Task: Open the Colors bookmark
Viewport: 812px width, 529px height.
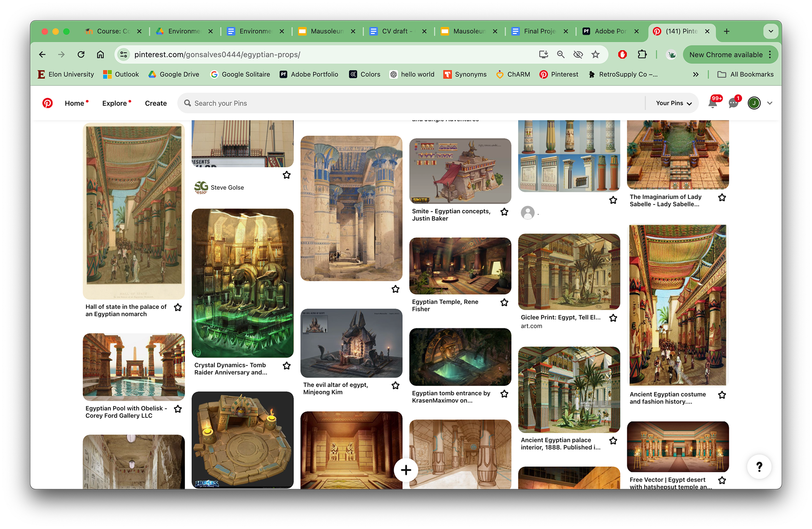Action: point(365,74)
